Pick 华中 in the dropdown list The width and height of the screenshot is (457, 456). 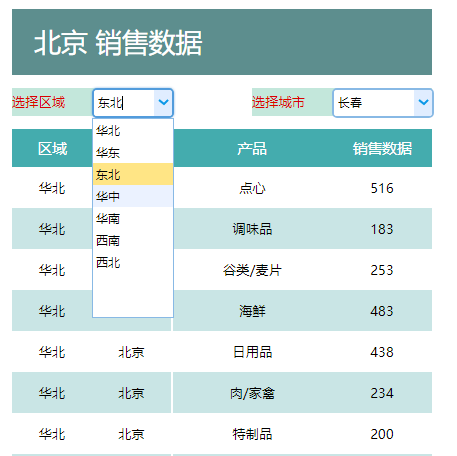(133, 196)
